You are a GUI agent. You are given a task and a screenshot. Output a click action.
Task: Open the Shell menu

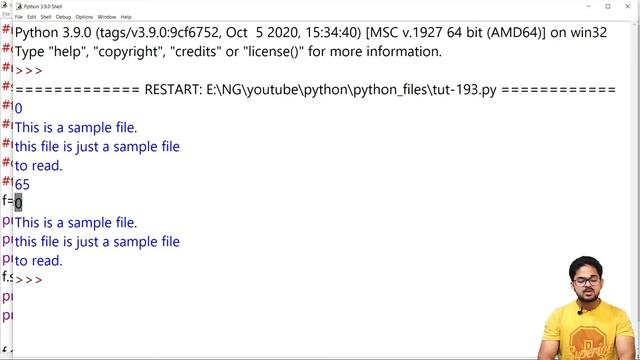pos(46,17)
